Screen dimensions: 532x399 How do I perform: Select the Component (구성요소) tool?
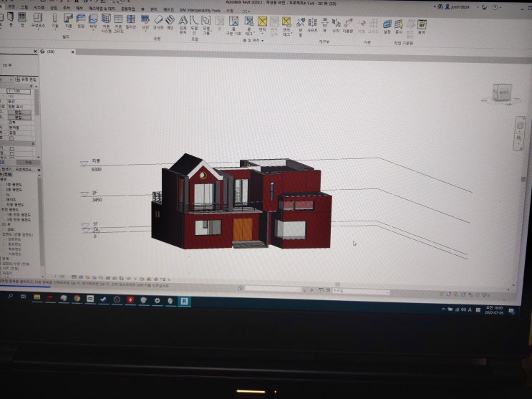[x=38, y=20]
